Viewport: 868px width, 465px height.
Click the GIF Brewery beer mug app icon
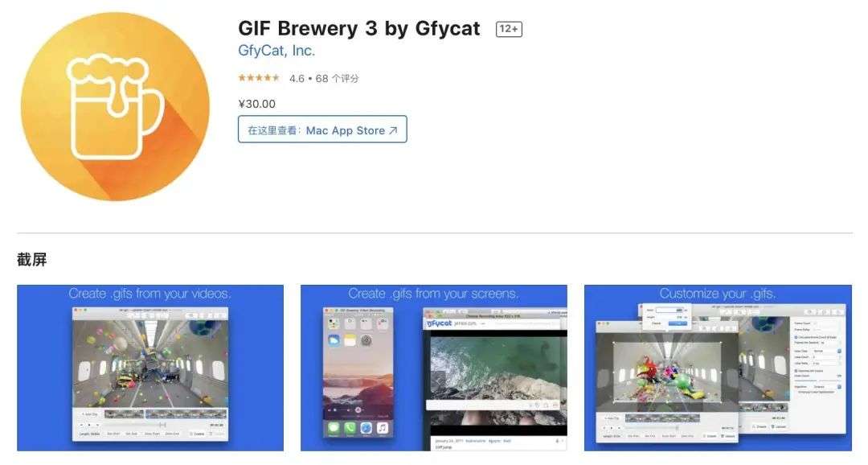tap(115, 106)
